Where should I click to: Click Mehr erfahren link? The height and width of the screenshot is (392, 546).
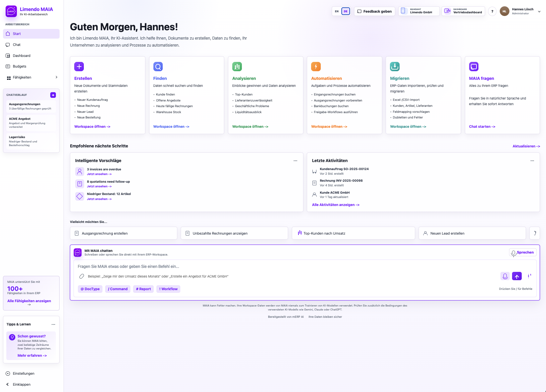tap(32, 355)
